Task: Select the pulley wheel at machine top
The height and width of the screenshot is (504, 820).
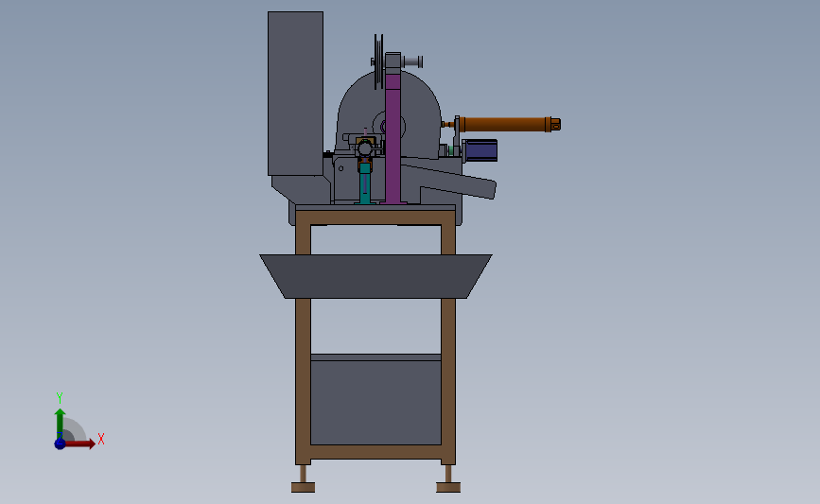Action: 378,61
